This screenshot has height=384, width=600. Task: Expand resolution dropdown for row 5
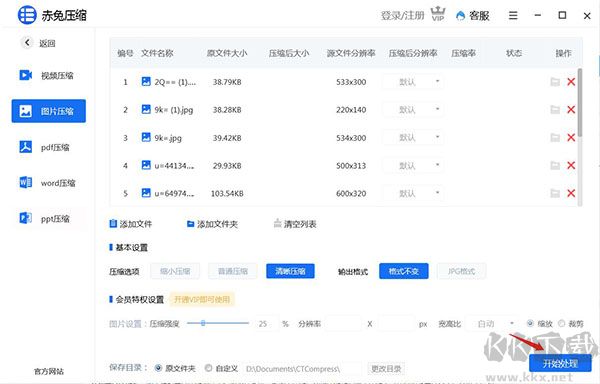coord(413,193)
